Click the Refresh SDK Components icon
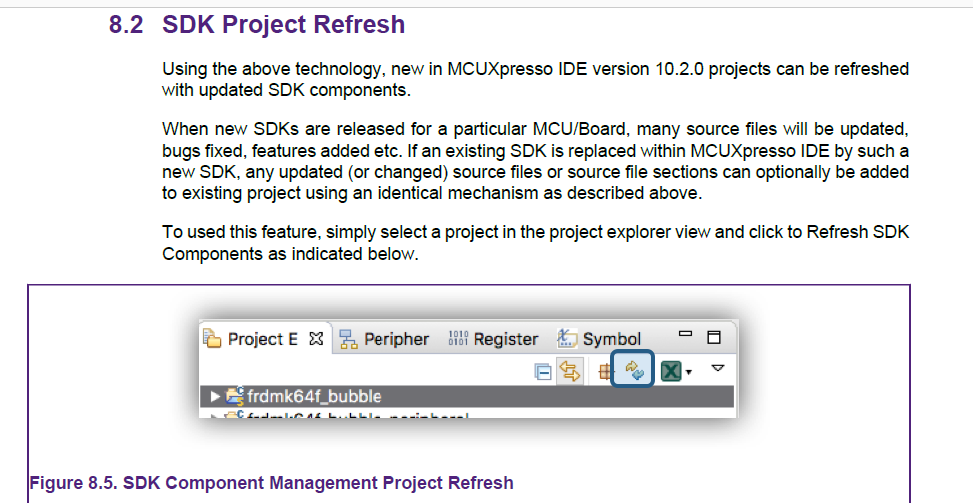This screenshot has height=503, width=973. tap(634, 370)
